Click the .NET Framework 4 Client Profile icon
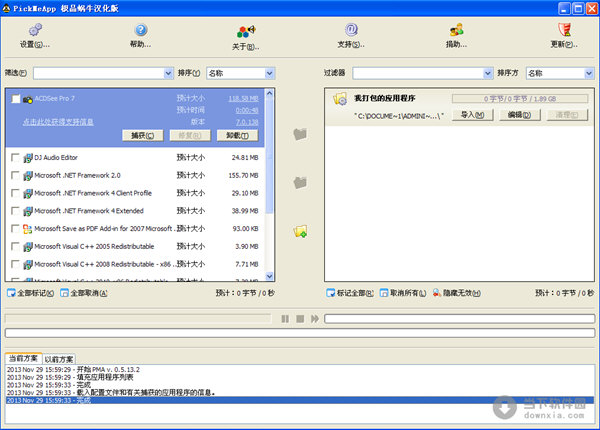Screen dimensions: 600x430 (x=28, y=194)
